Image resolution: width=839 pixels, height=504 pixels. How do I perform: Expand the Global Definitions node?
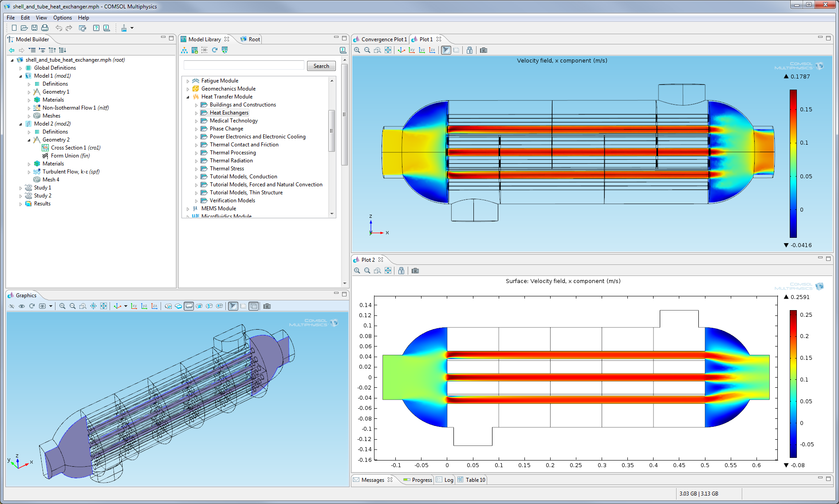pyautogui.click(x=20, y=68)
